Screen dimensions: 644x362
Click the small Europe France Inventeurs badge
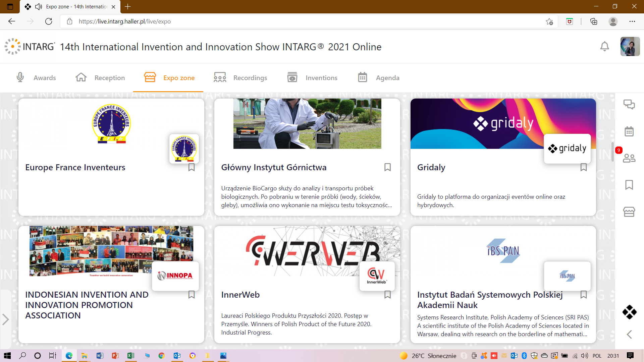click(184, 148)
